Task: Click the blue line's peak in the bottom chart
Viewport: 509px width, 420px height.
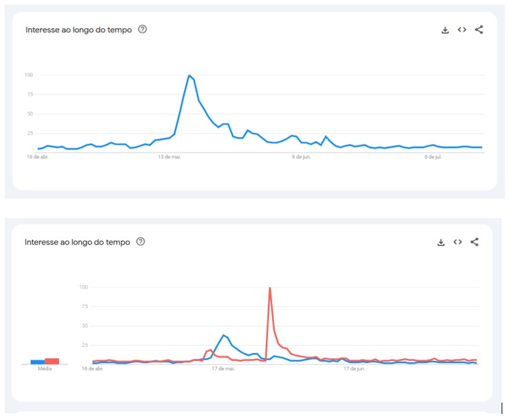Action: (x=223, y=335)
